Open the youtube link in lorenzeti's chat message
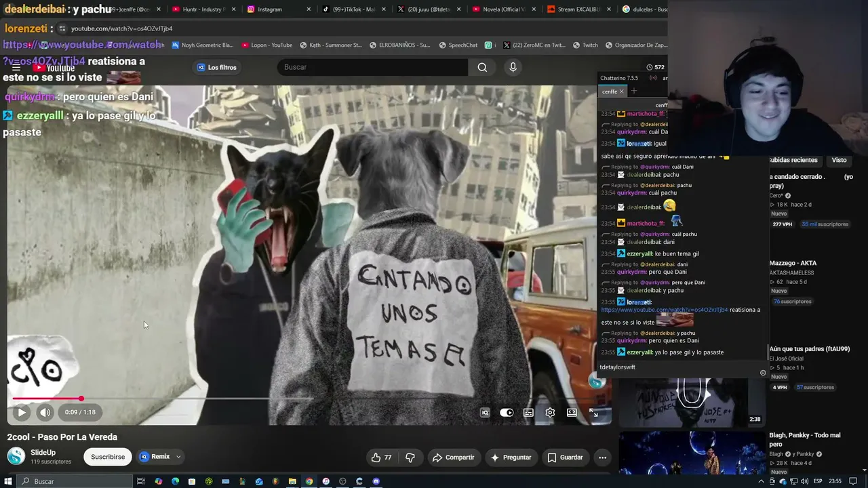Screen dimensions: 868x488 pos(664,310)
